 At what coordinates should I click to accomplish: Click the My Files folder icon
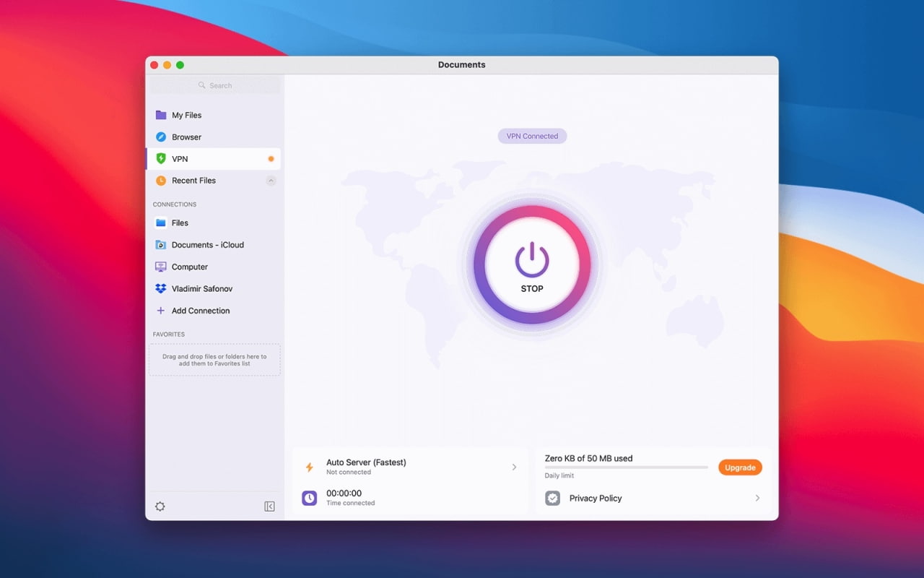[x=161, y=115]
